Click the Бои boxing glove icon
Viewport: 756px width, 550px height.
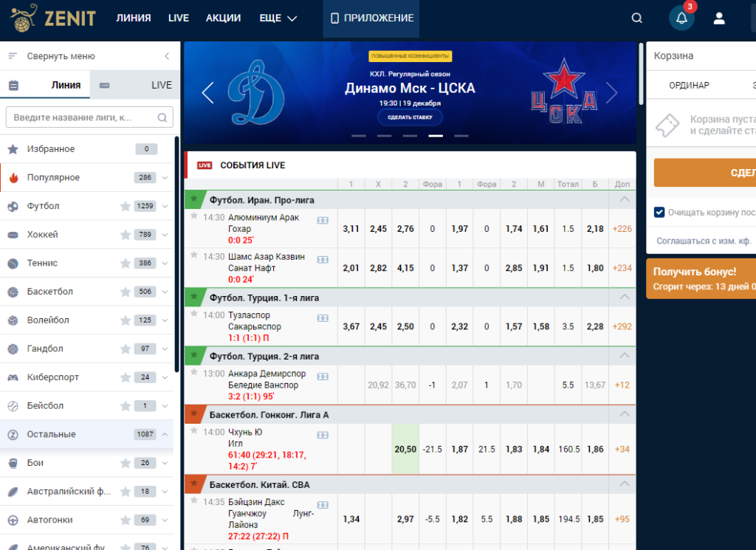13,463
